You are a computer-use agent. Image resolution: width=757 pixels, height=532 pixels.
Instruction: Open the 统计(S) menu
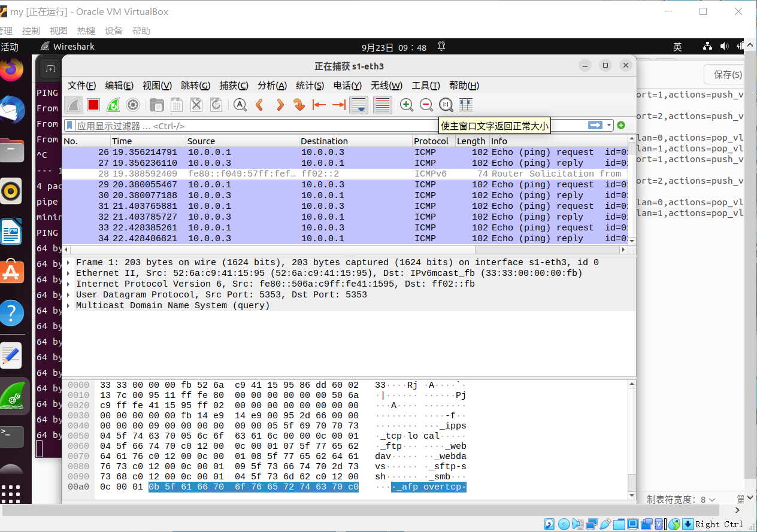click(310, 86)
